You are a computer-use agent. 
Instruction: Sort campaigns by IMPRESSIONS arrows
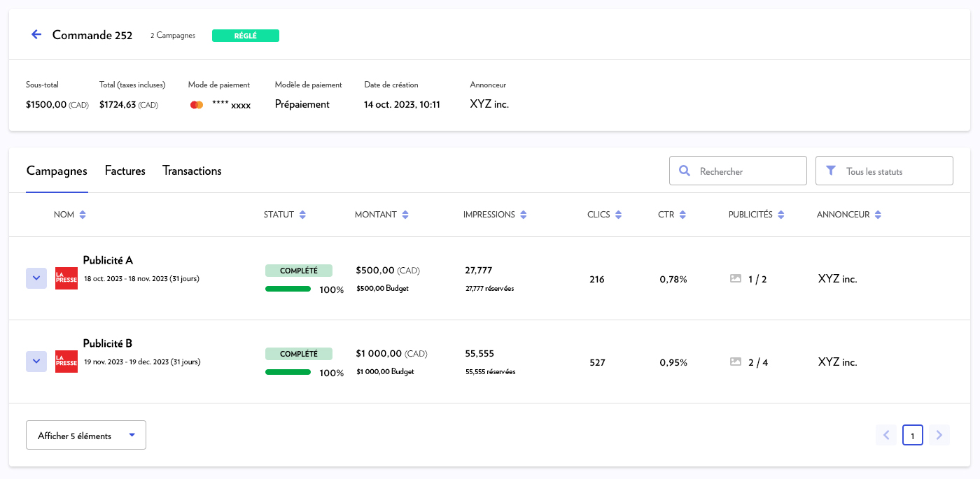point(524,215)
